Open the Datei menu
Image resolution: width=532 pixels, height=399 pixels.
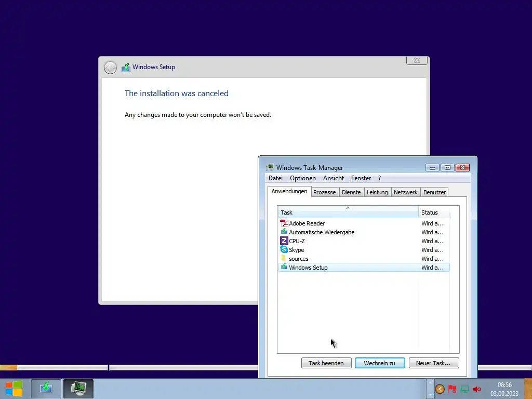tap(275, 178)
